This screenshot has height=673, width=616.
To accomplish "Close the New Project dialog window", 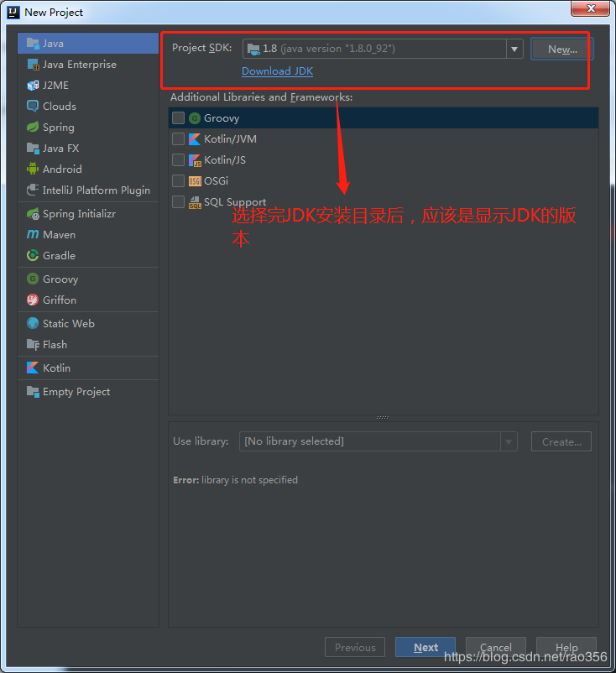I will click(x=591, y=8).
